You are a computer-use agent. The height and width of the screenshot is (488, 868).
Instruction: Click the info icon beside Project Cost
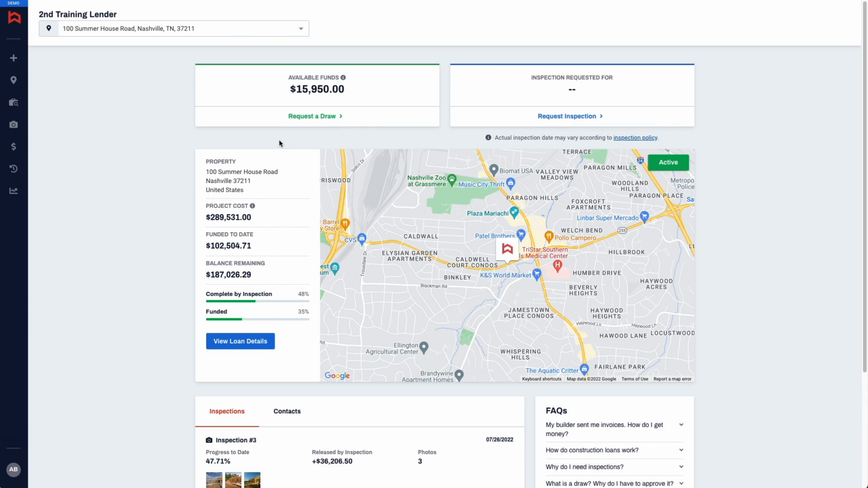coord(252,206)
